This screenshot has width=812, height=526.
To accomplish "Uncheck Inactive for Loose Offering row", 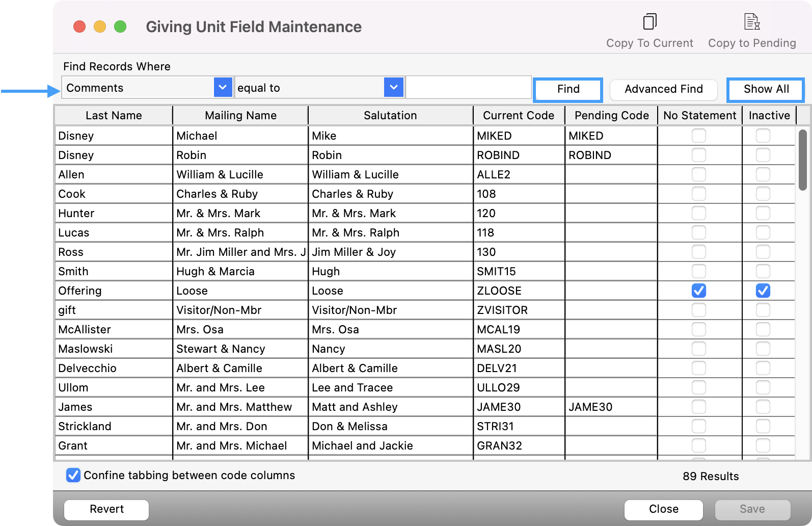I will point(763,291).
